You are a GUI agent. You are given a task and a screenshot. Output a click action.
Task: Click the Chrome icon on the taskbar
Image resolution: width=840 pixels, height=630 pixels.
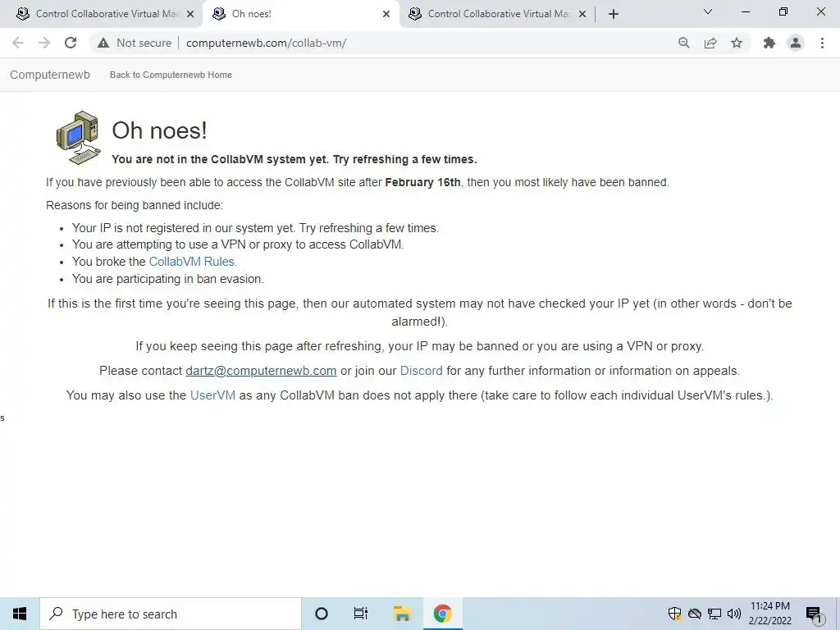(442, 614)
